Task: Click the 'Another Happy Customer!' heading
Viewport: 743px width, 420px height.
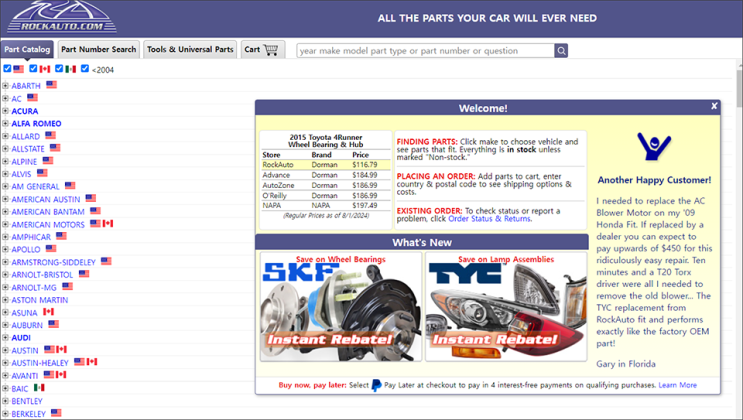Action: coord(654,180)
